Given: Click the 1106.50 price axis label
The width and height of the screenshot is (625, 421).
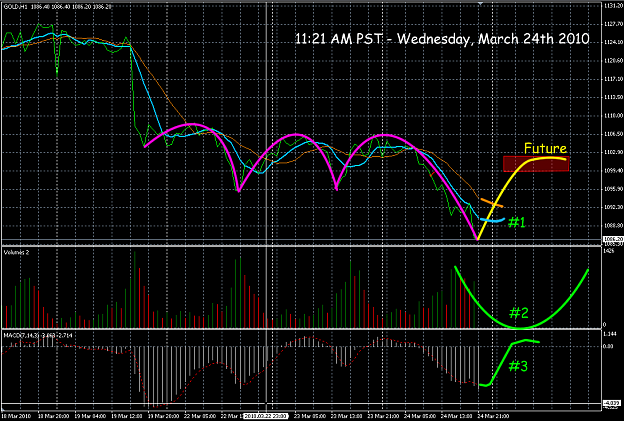Looking at the screenshot, I should point(613,134).
